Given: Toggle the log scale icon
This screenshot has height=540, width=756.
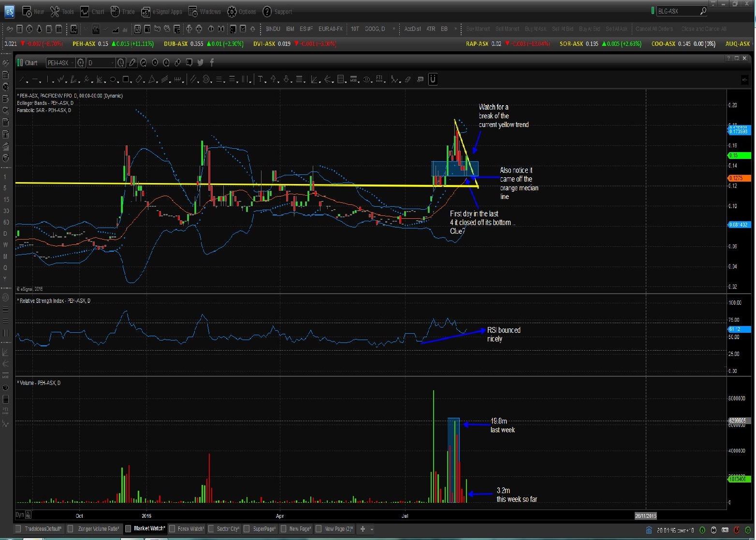Looking at the screenshot, I should coord(157,28).
